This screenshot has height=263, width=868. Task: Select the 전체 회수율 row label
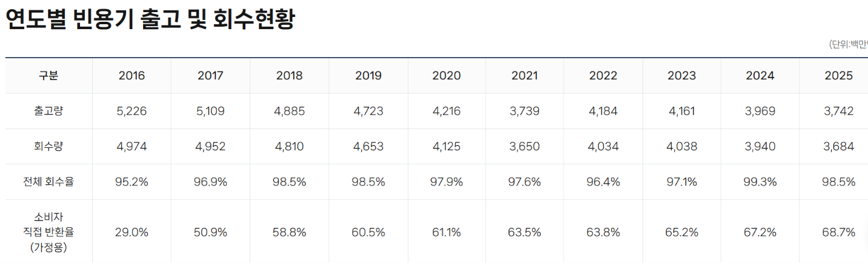point(48,182)
